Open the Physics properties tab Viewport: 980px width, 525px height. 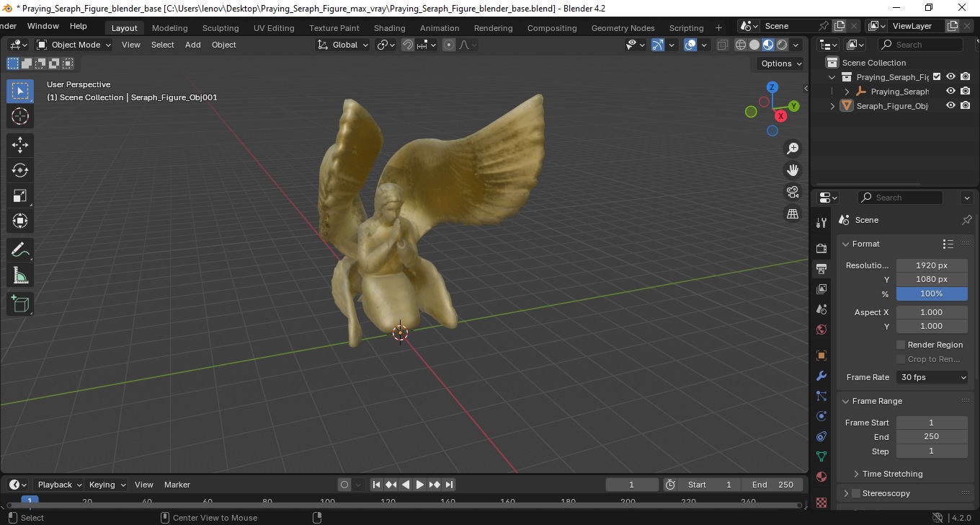coord(821,416)
